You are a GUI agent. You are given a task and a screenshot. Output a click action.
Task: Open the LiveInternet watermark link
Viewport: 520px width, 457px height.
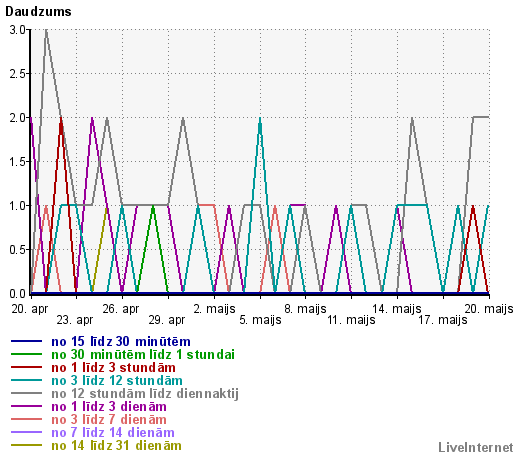(x=476, y=447)
